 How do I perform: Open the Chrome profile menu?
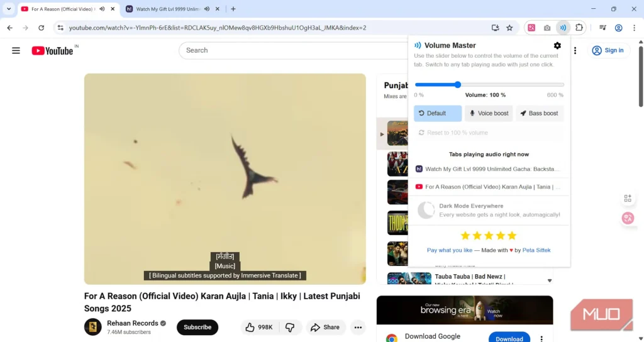[x=619, y=28]
